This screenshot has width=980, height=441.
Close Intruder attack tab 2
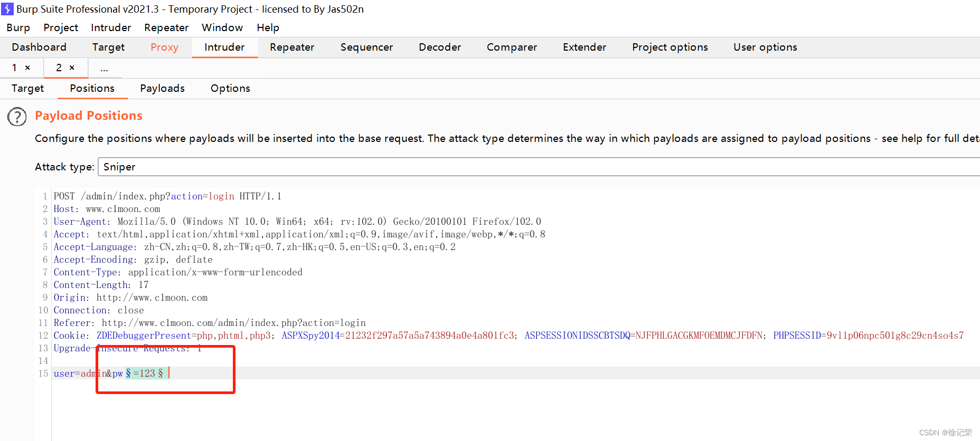72,68
